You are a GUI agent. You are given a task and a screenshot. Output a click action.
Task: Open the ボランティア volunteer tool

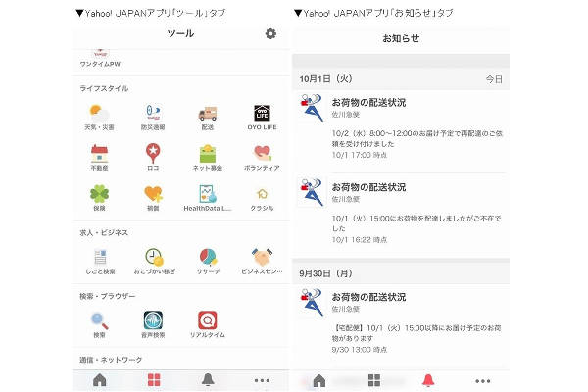262,158
